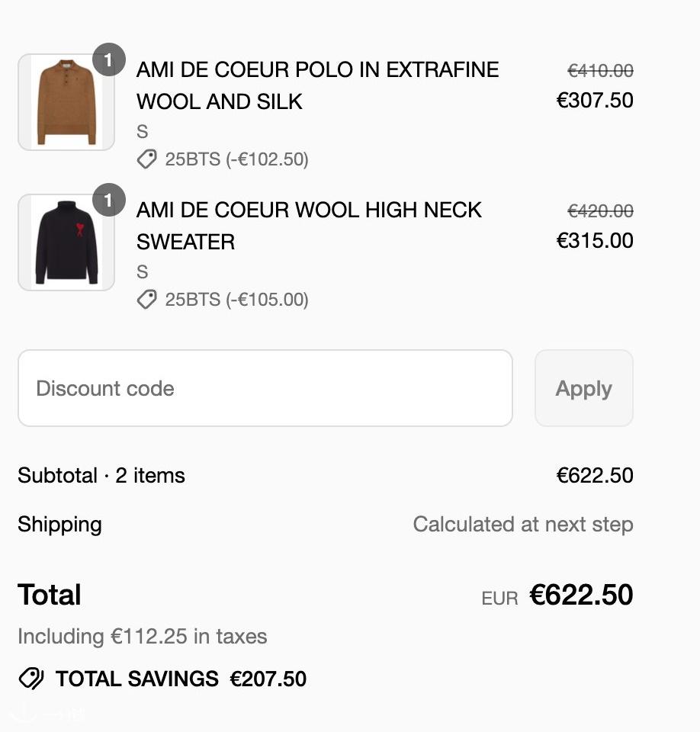Viewport: 700px width, 732px height.
Task: Click the 25BTS code on sweater item
Action: click(192, 299)
